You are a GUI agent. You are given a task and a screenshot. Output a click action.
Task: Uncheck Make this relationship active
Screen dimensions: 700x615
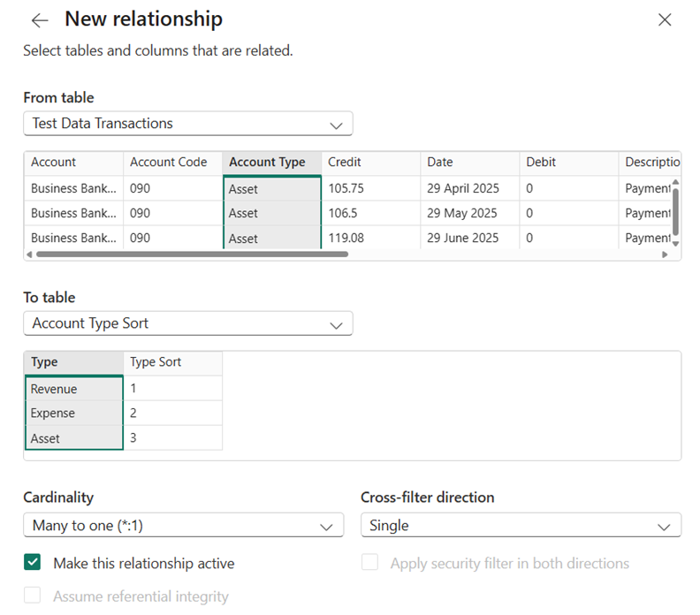click(x=33, y=563)
